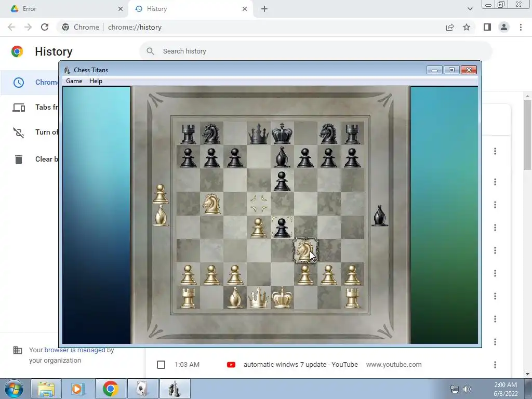Select the white queen on d1
The height and width of the screenshot is (399, 532).
(x=258, y=298)
